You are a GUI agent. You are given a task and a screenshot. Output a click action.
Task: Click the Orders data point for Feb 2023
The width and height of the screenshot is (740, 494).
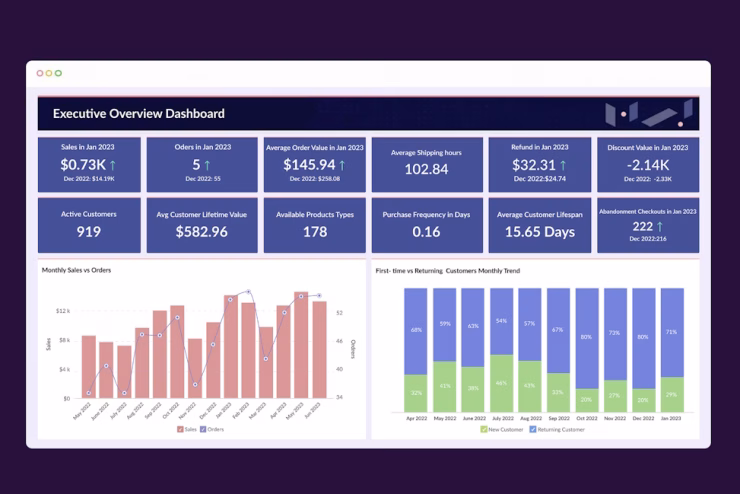(x=249, y=292)
